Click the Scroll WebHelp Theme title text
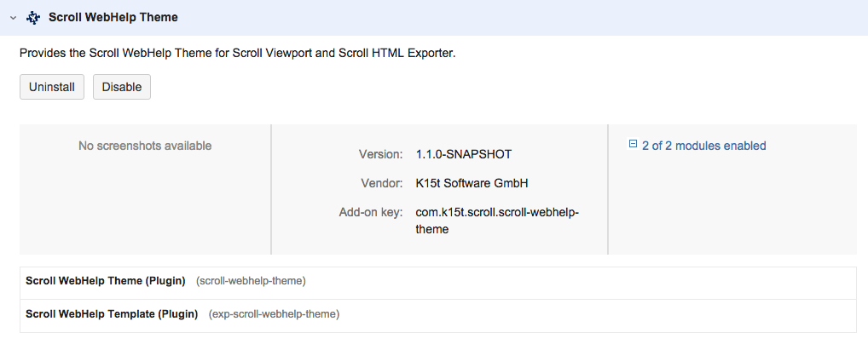Screen dimensions: 868x350 [113, 17]
